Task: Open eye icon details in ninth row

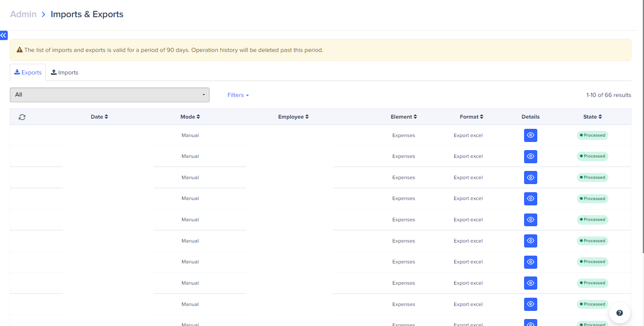Action: point(530,304)
